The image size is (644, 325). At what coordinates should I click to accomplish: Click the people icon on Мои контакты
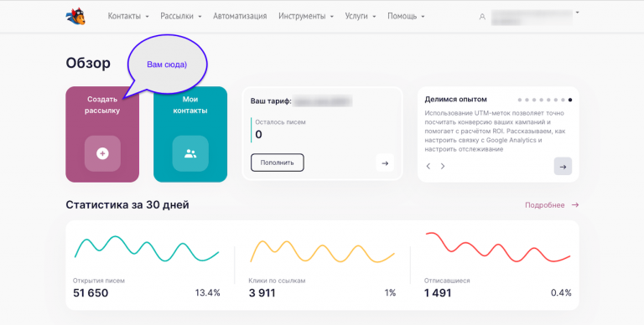pyautogui.click(x=190, y=153)
